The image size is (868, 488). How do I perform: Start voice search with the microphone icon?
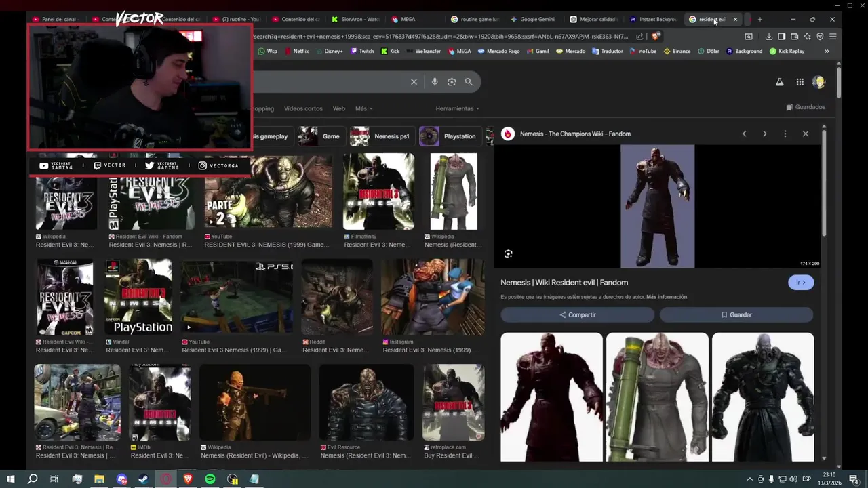point(435,82)
